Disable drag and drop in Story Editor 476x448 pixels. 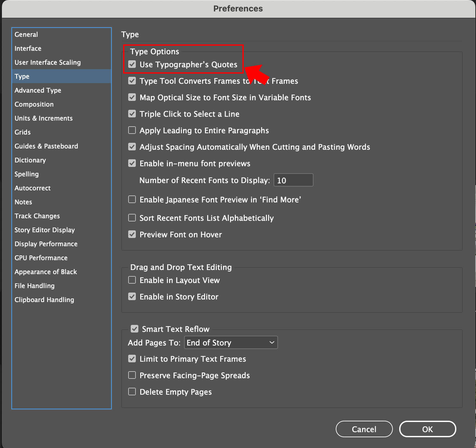[x=132, y=296]
